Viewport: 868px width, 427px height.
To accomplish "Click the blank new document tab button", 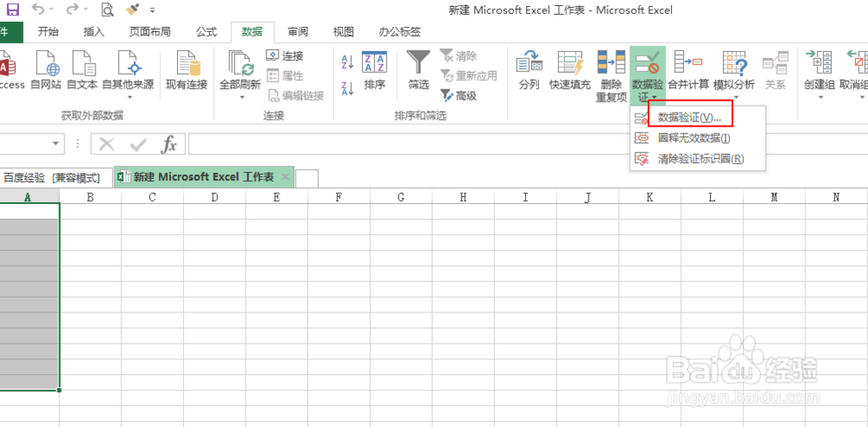I will point(306,178).
